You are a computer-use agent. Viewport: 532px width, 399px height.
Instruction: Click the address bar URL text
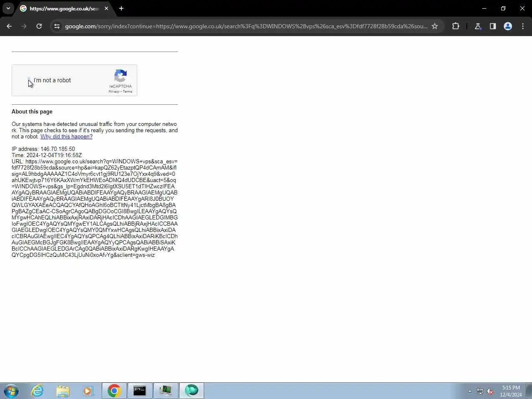(246, 26)
